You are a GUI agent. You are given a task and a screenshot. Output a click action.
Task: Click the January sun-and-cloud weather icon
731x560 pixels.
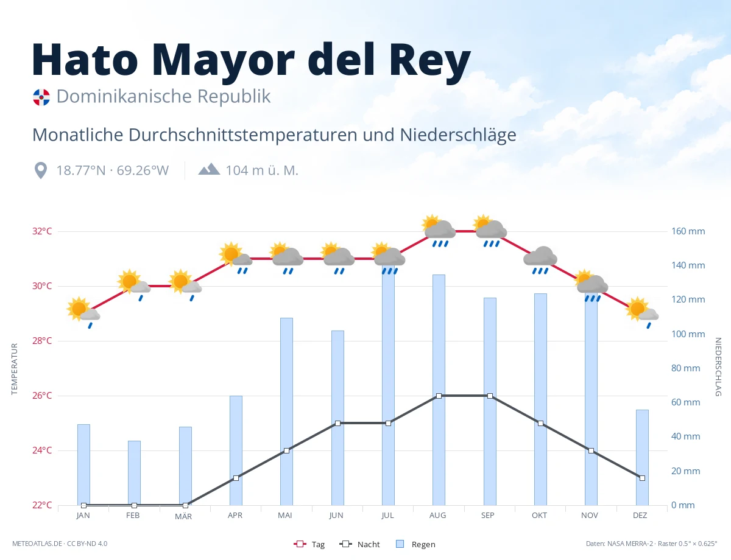(x=83, y=313)
